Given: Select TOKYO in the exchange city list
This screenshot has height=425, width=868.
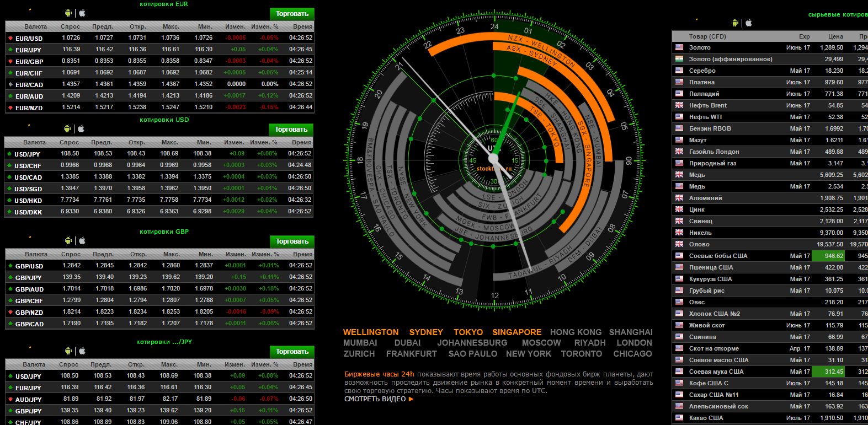Looking at the screenshot, I should pyautogui.click(x=468, y=332).
